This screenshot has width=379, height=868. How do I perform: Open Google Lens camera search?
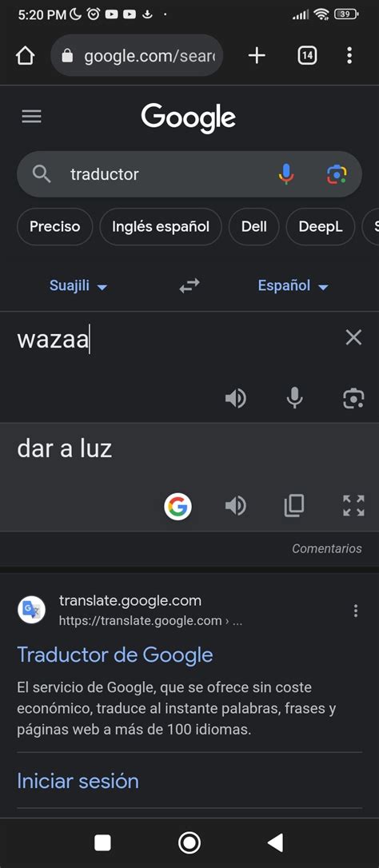click(337, 174)
